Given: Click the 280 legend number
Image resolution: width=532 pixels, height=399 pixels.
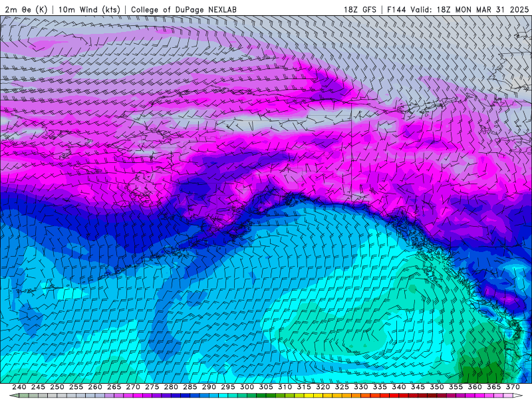Looking at the screenshot, I should point(171,387).
